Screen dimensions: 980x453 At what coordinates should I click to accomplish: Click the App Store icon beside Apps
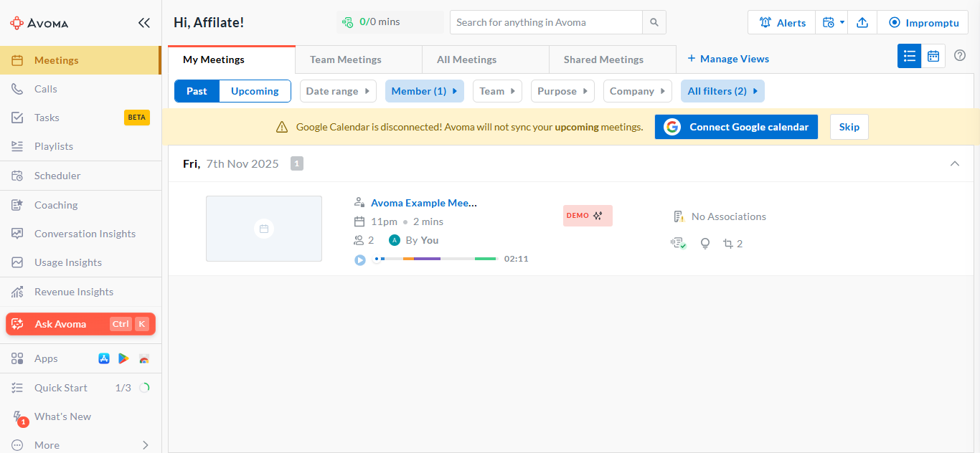(104, 358)
